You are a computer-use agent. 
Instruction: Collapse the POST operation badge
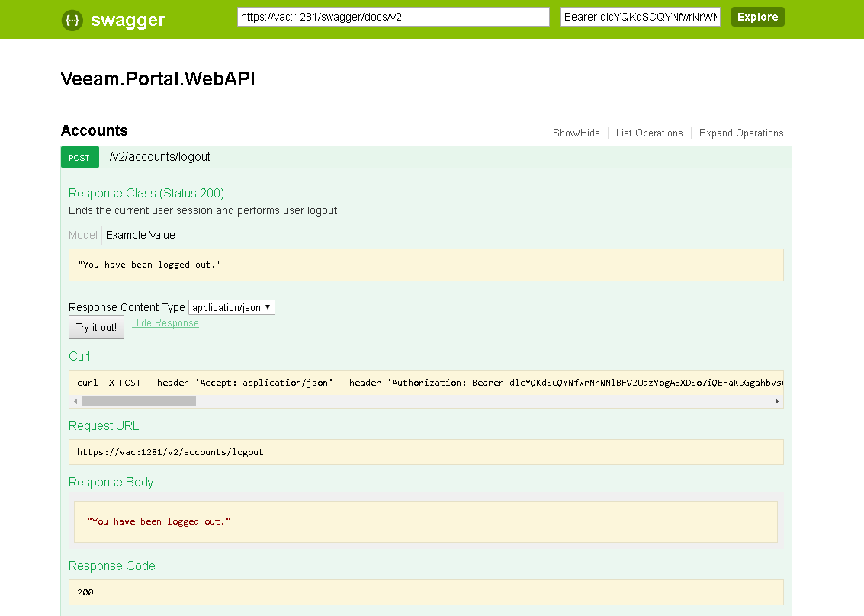[x=79, y=158]
